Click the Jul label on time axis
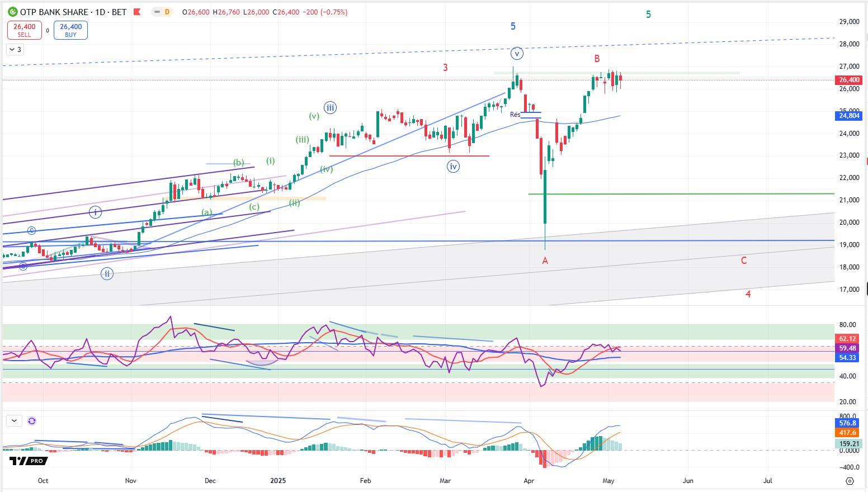Image resolution: width=868 pixels, height=492 pixels. [x=768, y=481]
